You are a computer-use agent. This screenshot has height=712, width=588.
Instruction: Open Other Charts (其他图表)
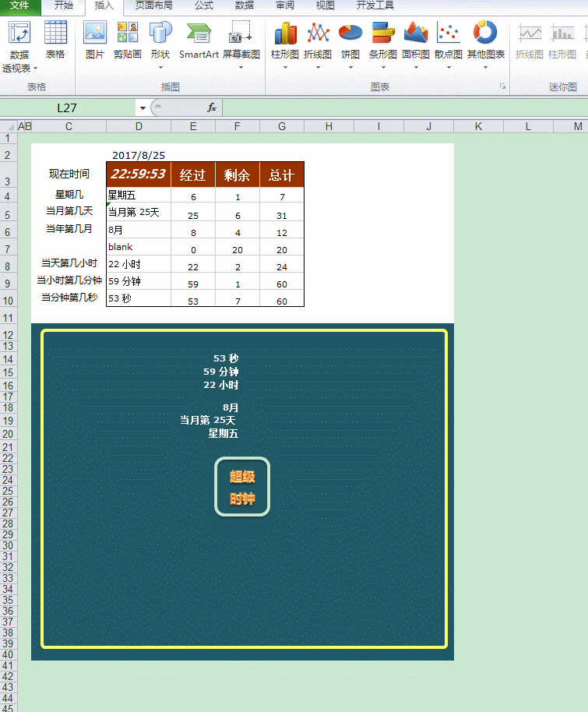pos(486,45)
